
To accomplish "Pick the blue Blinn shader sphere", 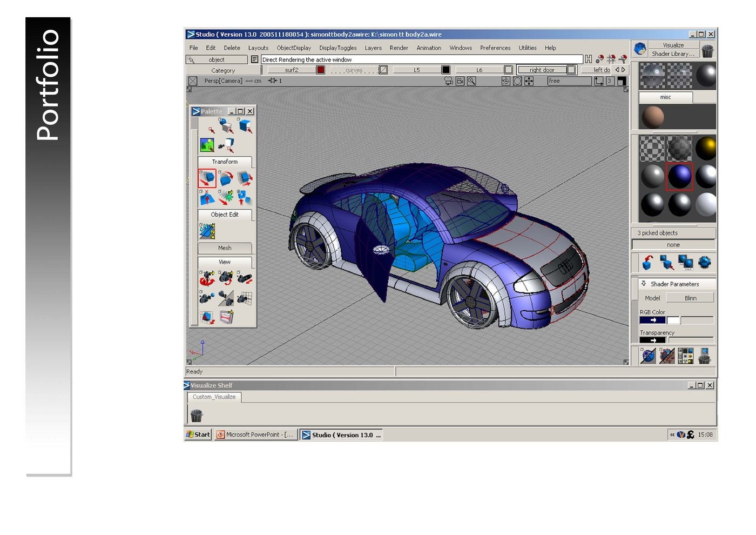I will pos(679,176).
